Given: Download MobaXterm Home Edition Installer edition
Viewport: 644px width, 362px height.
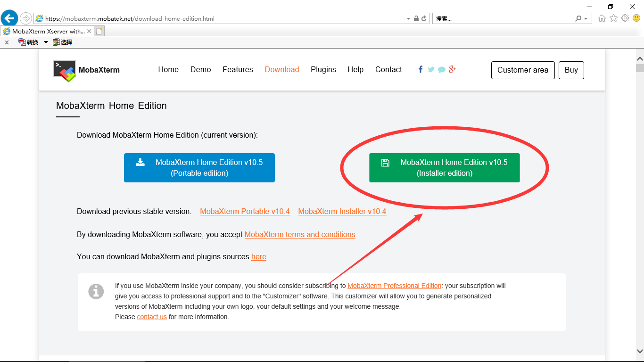Looking at the screenshot, I should click(x=444, y=168).
